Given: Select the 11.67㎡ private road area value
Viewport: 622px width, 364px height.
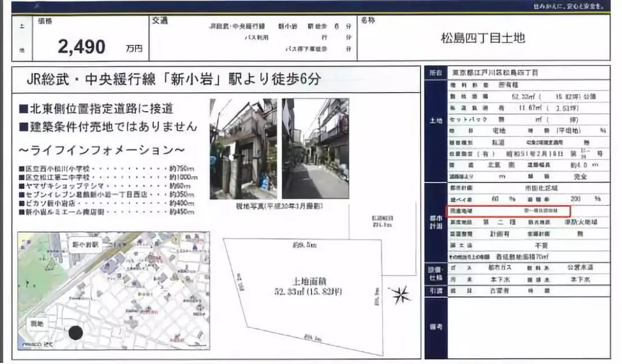Looking at the screenshot, I should [531, 108].
